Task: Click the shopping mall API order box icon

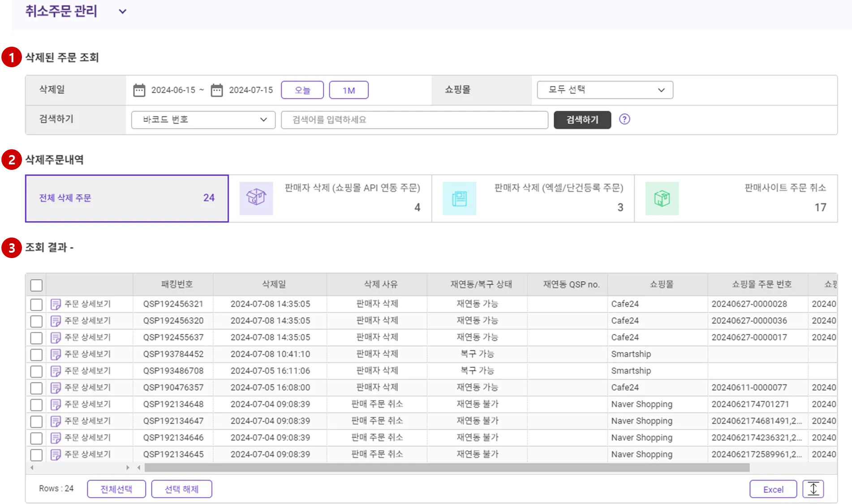Action: pyautogui.click(x=256, y=198)
